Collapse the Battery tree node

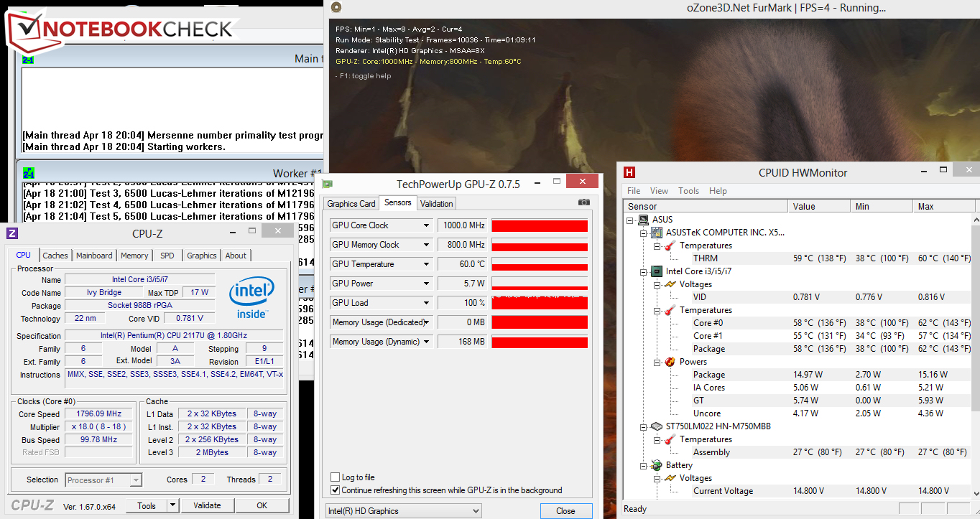click(x=643, y=465)
